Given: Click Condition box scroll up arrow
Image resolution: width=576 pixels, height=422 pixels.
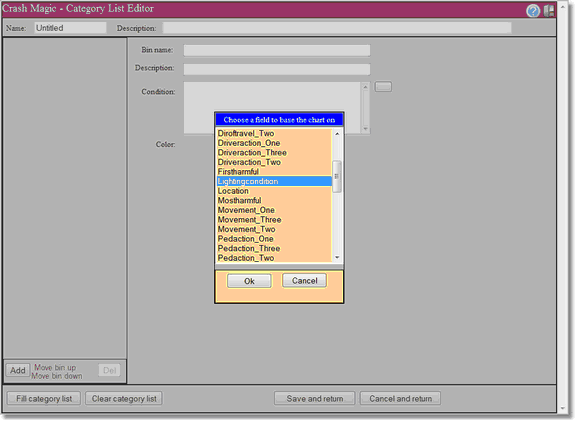Looking at the screenshot, I should click(x=365, y=87).
